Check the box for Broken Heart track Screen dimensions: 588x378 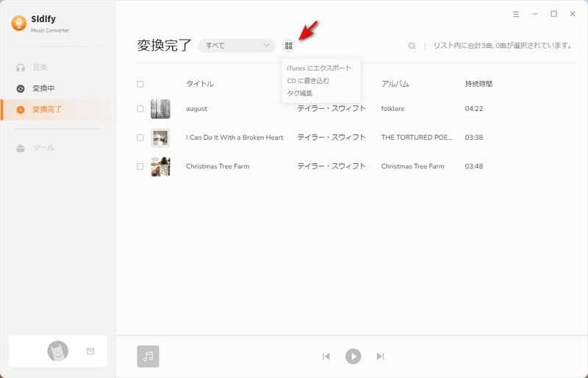click(140, 138)
